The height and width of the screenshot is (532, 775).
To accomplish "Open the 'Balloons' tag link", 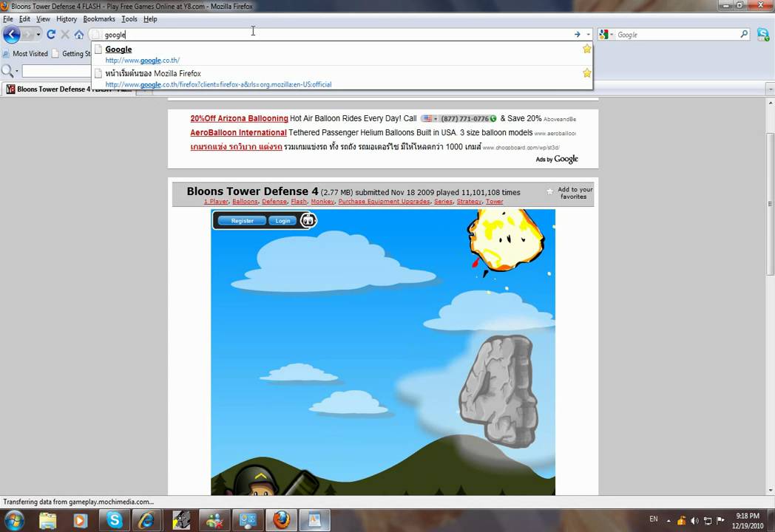I will coord(246,202).
